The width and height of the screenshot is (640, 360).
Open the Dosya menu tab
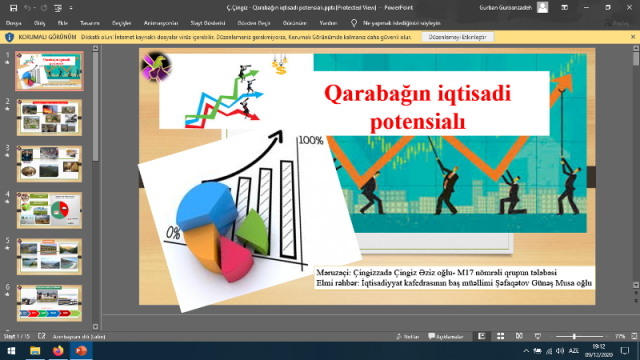pos(13,23)
